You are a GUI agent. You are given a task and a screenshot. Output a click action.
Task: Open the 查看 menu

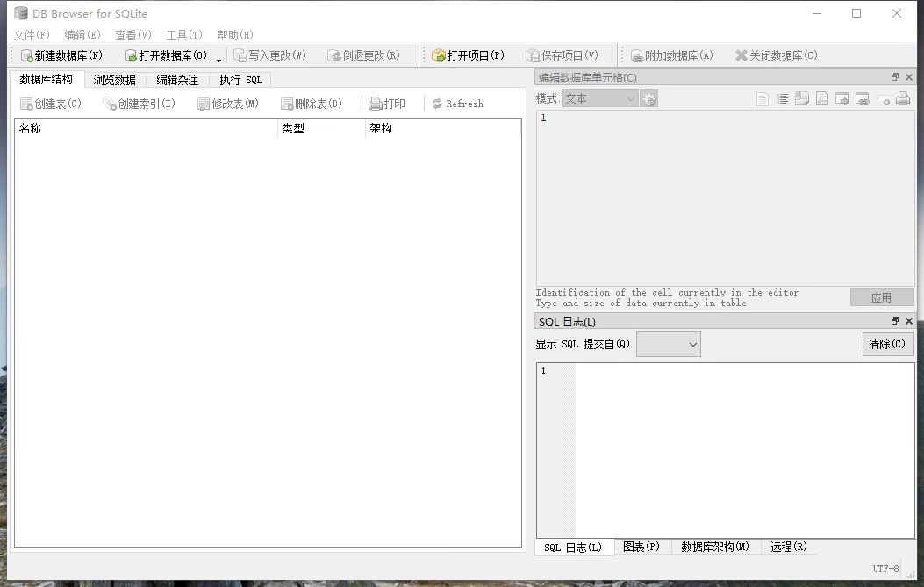point(133,35)
